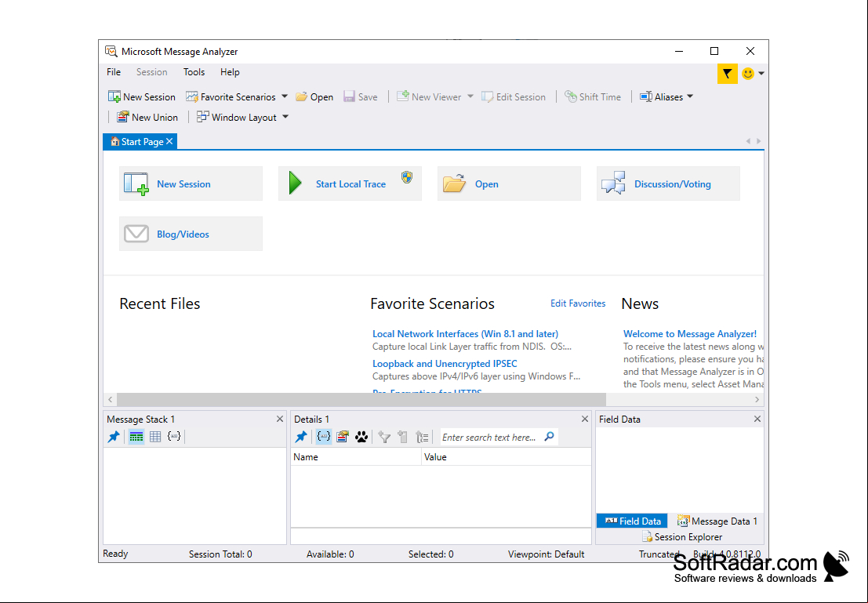
Task: Click the Window Layout toolbar button
Action: [x=237, y=118]
